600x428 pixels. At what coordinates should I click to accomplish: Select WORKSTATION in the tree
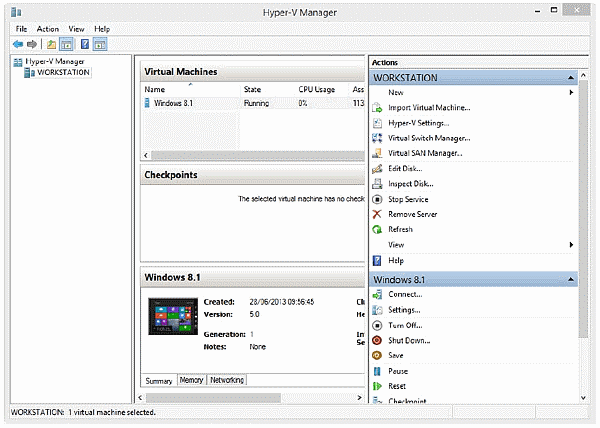click(62, 72)
